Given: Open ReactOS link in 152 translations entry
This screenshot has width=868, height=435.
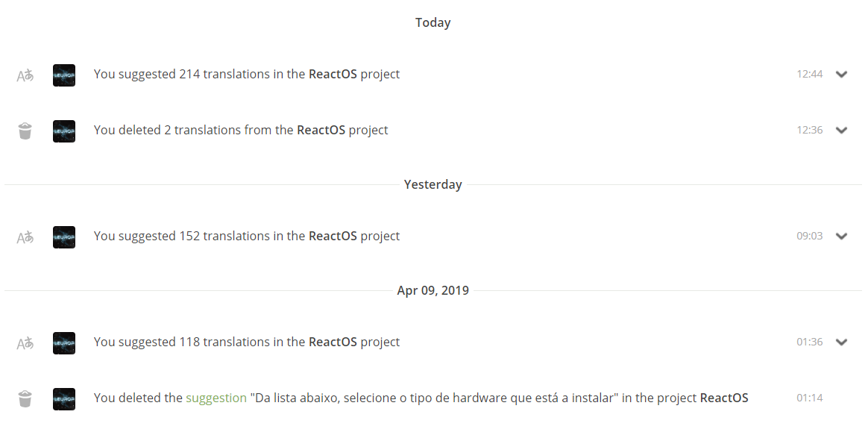Looking at the screenshot, I should click(333, 237).
